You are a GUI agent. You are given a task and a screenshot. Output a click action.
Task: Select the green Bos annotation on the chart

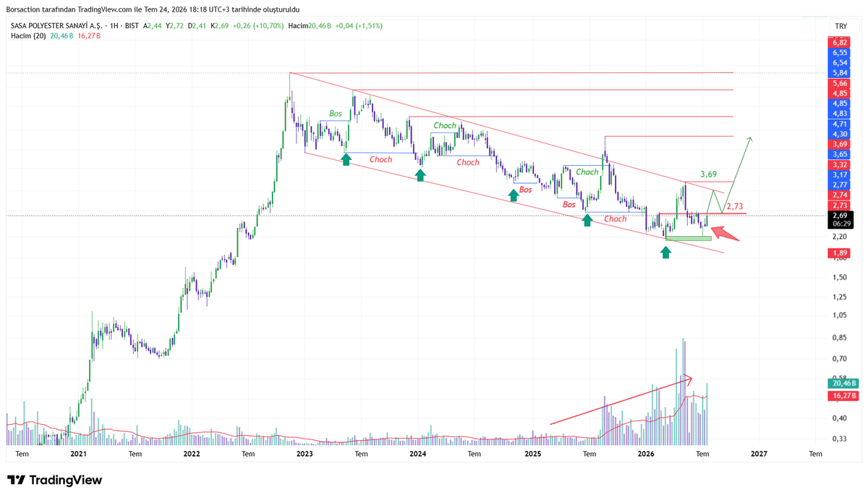336,114
